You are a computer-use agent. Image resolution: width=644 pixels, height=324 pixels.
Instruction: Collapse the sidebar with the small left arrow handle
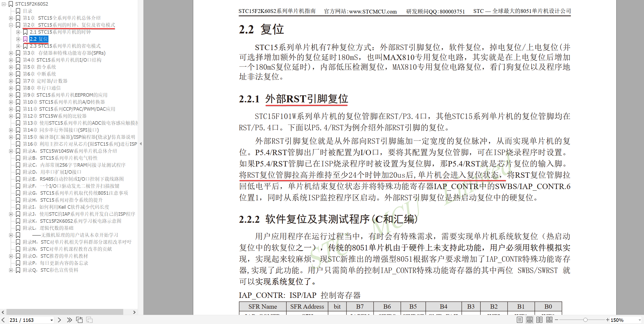(141, 144)
